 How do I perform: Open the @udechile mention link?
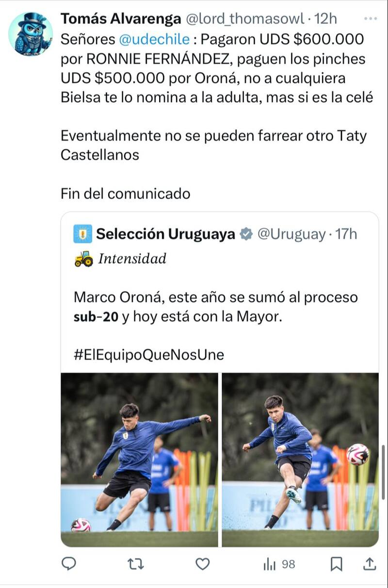click(x=154, y=40)
